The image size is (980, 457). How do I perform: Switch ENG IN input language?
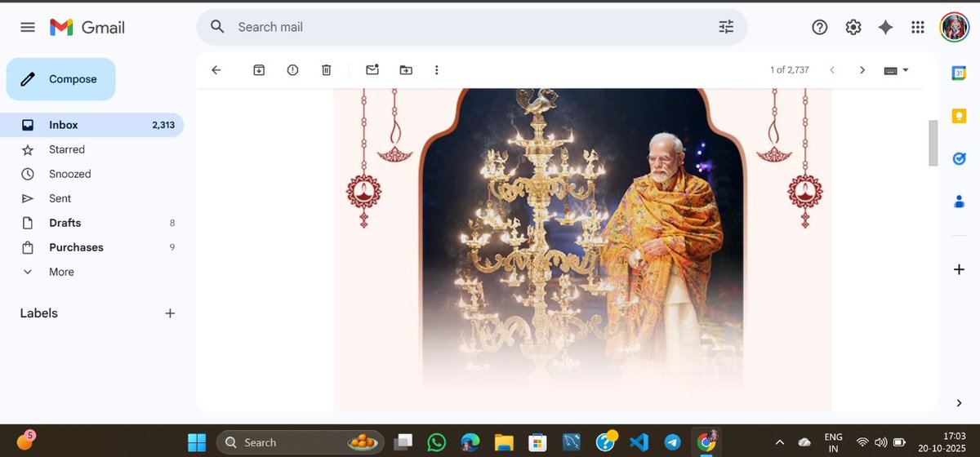tap(834, 442)
